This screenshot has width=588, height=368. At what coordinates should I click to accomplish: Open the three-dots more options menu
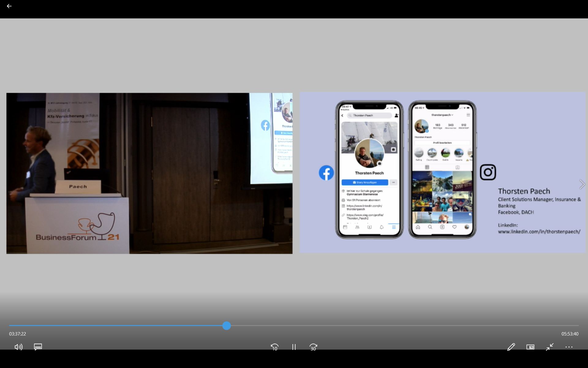569,347
